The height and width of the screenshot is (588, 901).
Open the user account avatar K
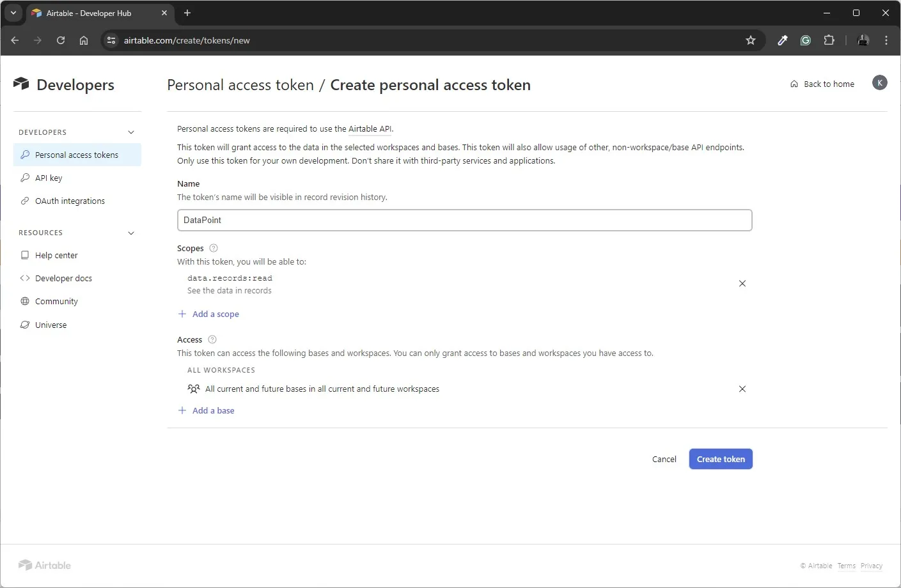point(880,82)
